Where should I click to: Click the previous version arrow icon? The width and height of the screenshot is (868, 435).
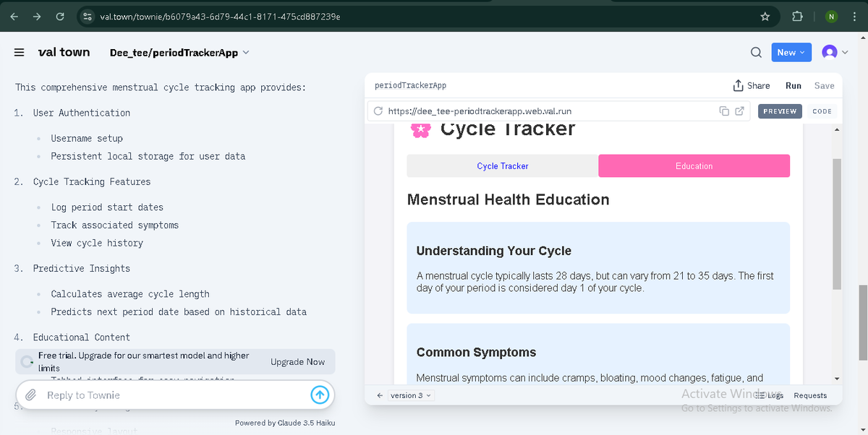380,395
